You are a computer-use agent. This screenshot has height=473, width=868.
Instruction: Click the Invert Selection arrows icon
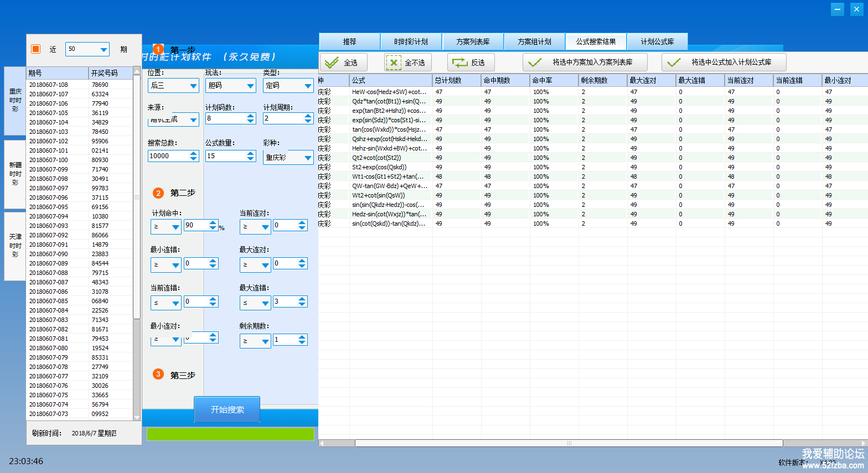pyautogui.click(x=459, y=63)
